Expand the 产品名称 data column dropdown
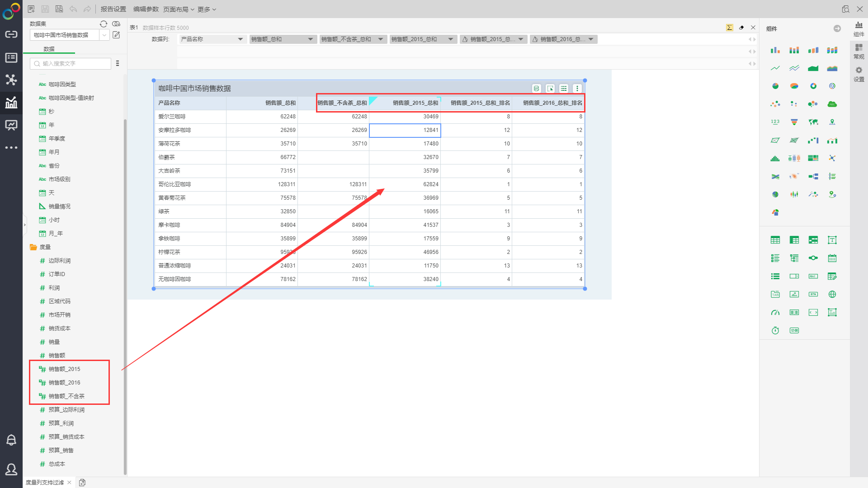This screenshot has width=868, height=488. (240, 39)
